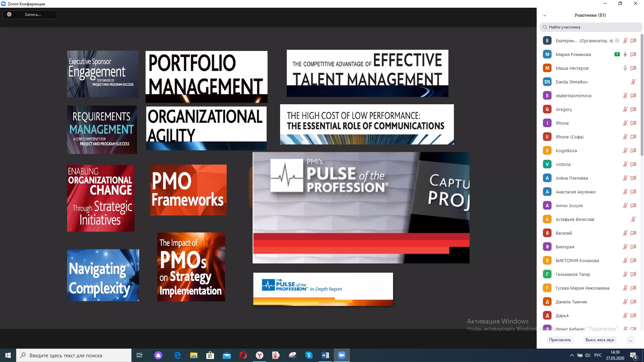The image size is (644, 362).
Task: Open the more options ellipsis button
Action: pos(631,340)
